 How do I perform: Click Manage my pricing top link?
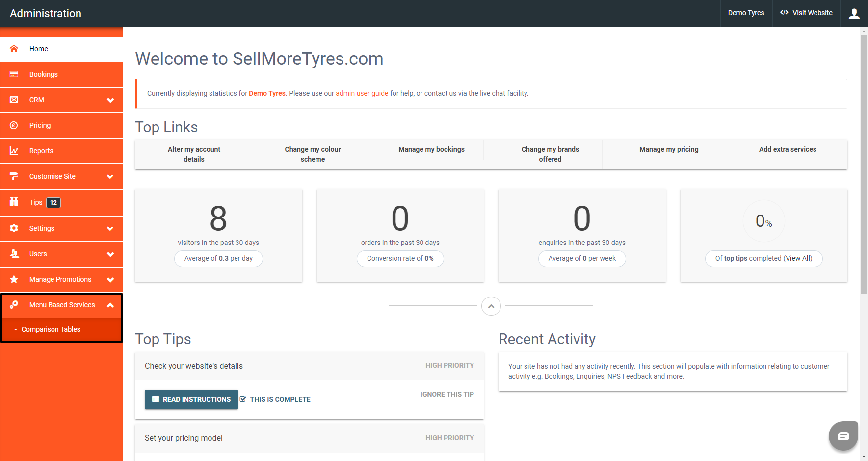click(669, 149)
